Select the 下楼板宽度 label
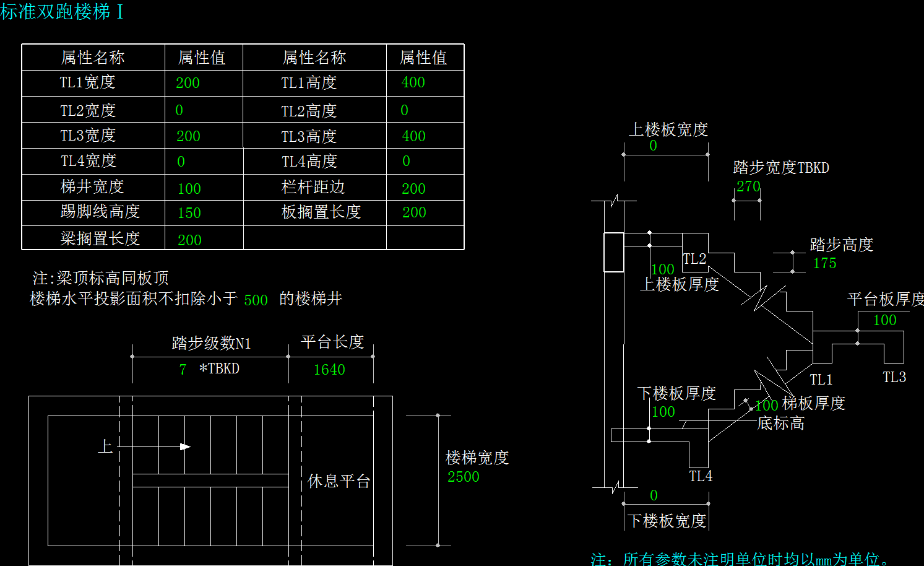924x566 pixels. click(x=667, y=521)
